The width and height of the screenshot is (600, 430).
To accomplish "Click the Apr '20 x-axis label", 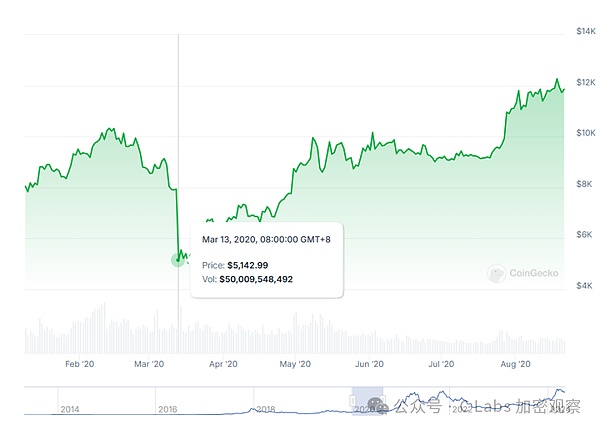I will click(x=223, y=366).
